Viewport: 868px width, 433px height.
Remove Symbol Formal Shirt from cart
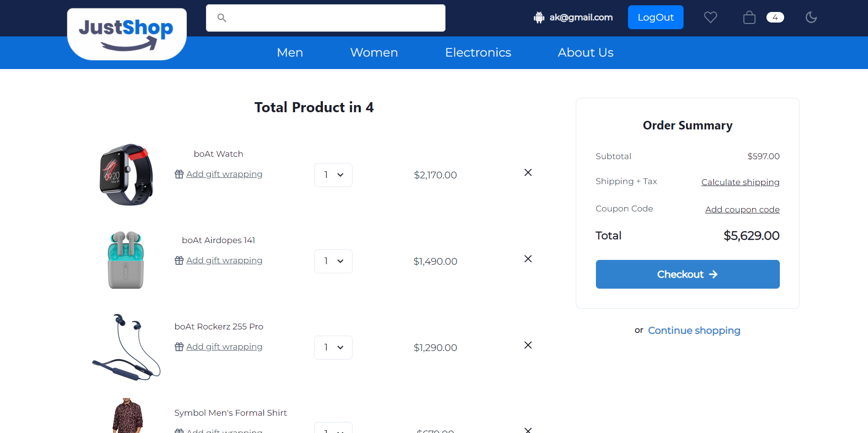tap(528, 430)
